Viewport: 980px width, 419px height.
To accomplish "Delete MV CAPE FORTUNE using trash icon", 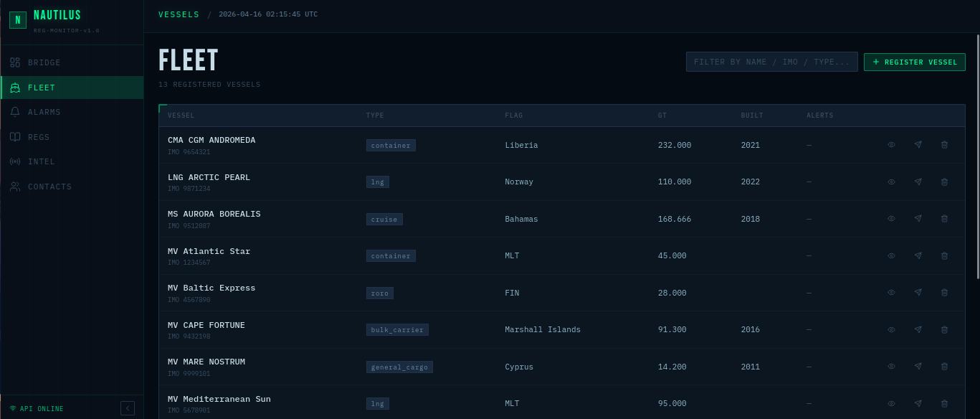I will [x=944, y=330].
